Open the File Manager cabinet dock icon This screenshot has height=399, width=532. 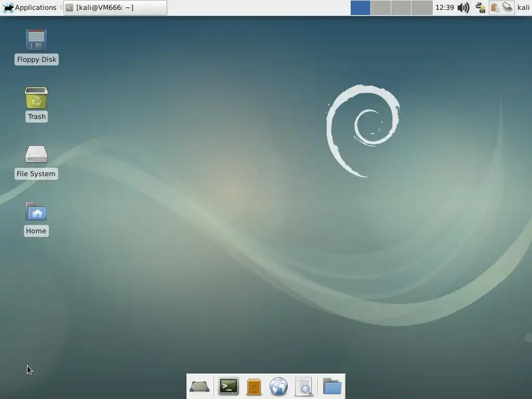pyautogui.click(x=254, y=387)
